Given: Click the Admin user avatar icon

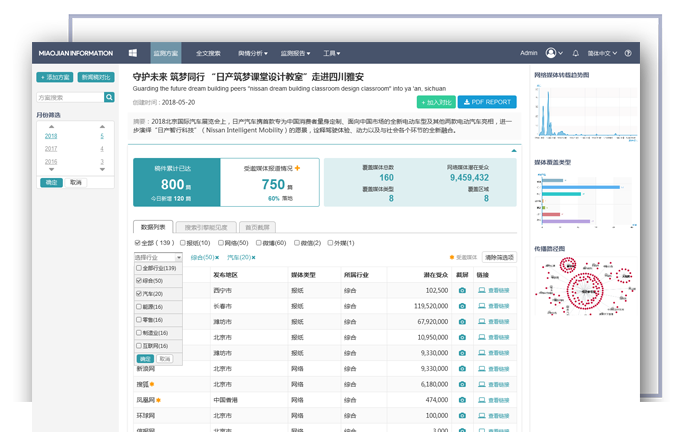Looking at the screenshot, I should [551, 52].
